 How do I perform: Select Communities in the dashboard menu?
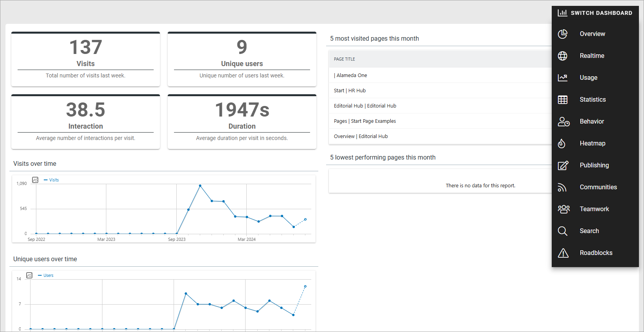pos(595,187)
